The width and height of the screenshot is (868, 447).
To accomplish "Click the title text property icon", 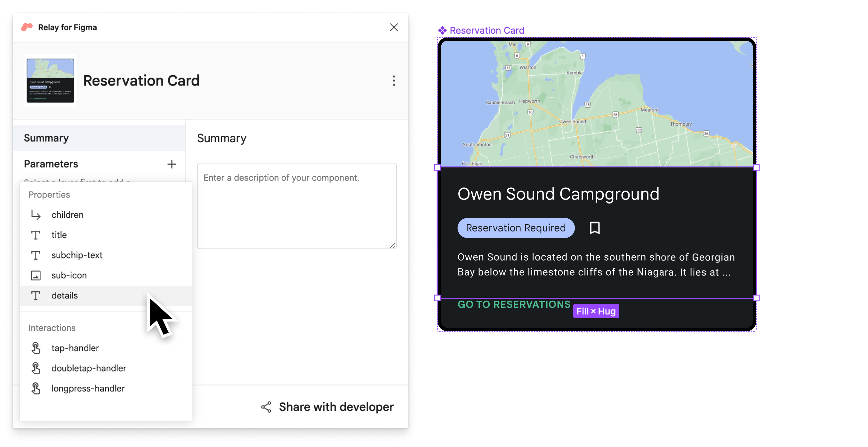I will tap(36, 234).
